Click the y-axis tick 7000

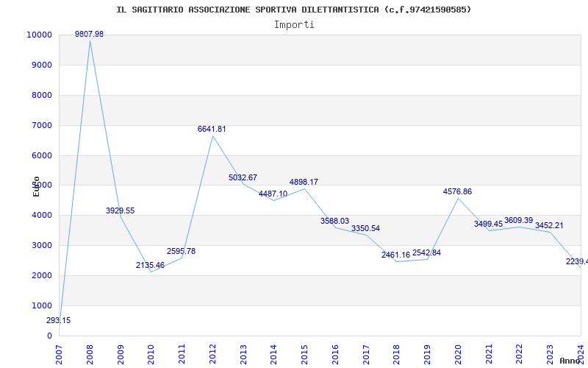pos(42,125)
